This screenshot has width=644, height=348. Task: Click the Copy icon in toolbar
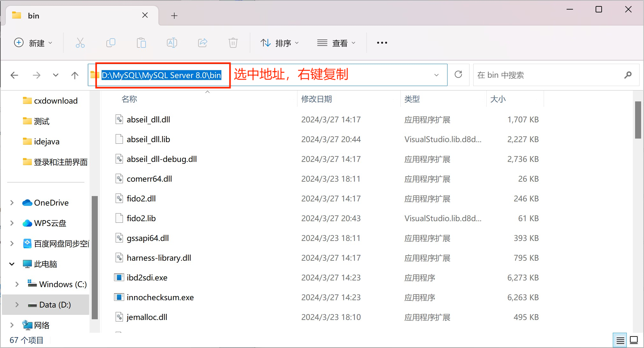(x=111, y=43)
